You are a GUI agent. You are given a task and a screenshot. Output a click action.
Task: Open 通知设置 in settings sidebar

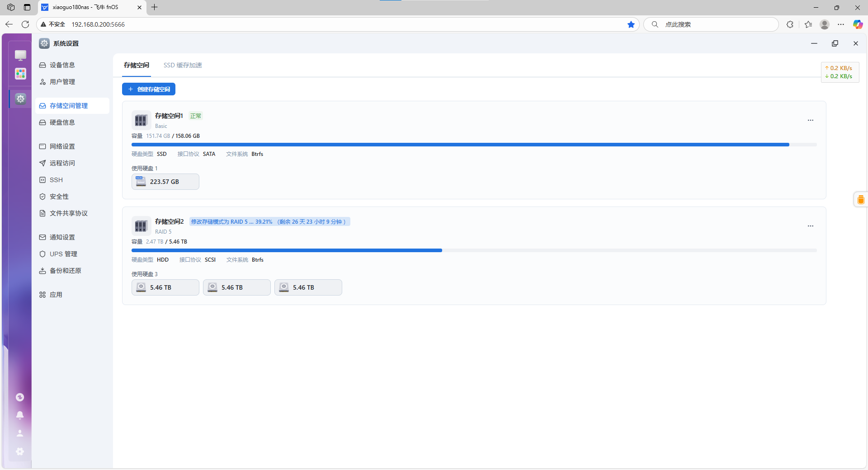click(x=72, y=237)
